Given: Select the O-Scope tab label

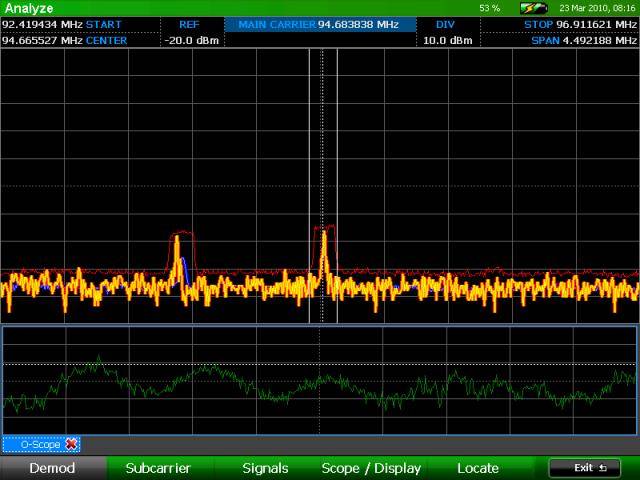Looking at the screenshot, I should click(x=34, y=444).
